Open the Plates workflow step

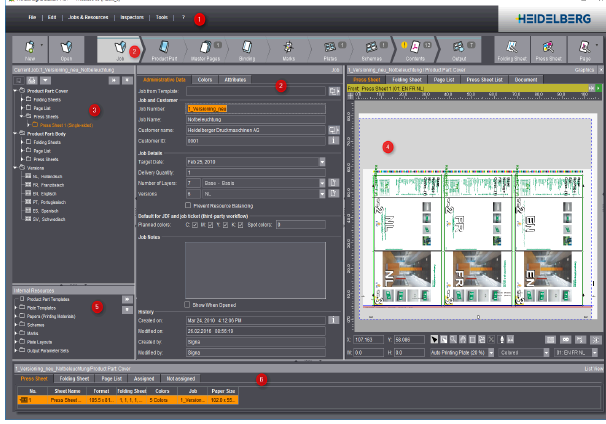pos(330,49)
